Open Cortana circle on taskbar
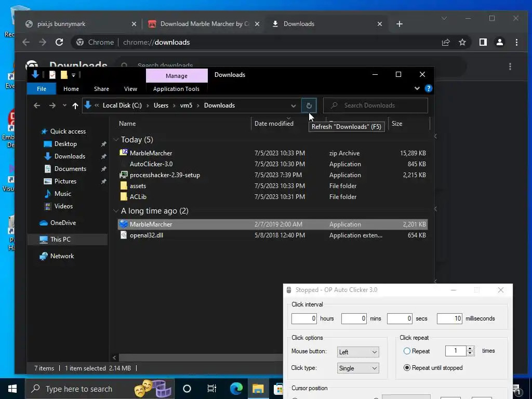The height and width of the screenshot is (399, 532). point(187,389)
